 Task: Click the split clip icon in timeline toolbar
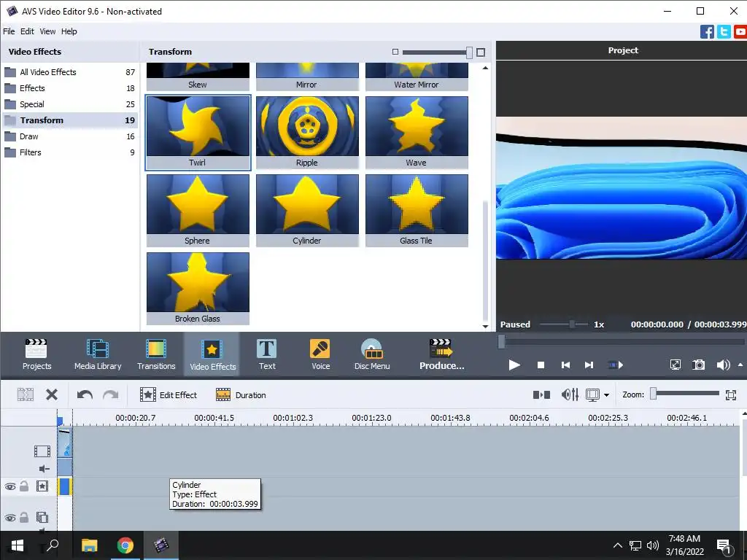click(26, 394)
